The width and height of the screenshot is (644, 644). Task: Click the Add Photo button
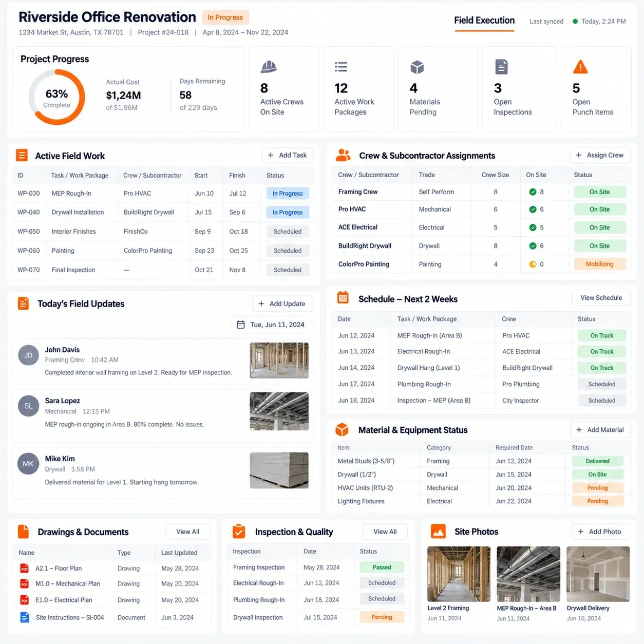600,532
